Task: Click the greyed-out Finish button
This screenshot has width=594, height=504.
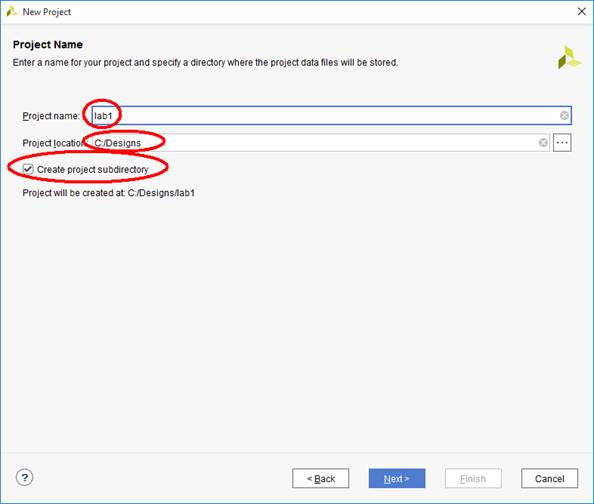Action: (x=473, y=479)
